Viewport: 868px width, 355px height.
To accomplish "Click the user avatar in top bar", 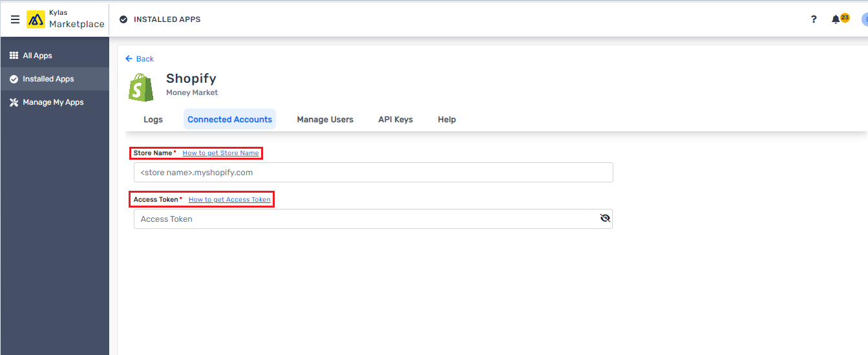I will pos(864,19).
